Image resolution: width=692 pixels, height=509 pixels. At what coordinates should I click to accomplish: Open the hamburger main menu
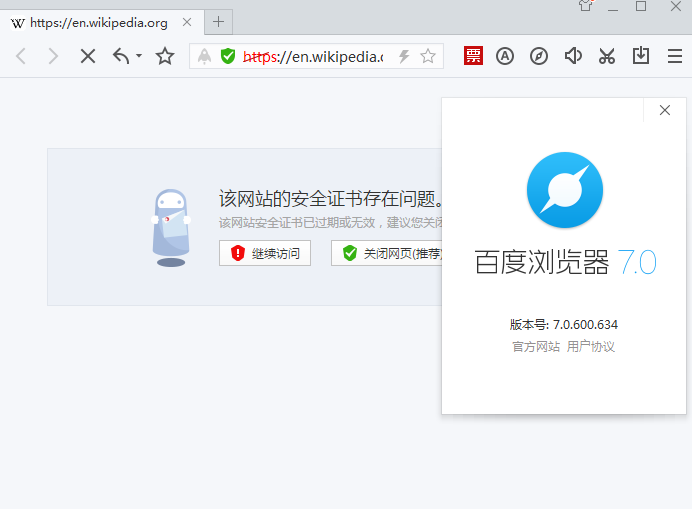[675, 57]
